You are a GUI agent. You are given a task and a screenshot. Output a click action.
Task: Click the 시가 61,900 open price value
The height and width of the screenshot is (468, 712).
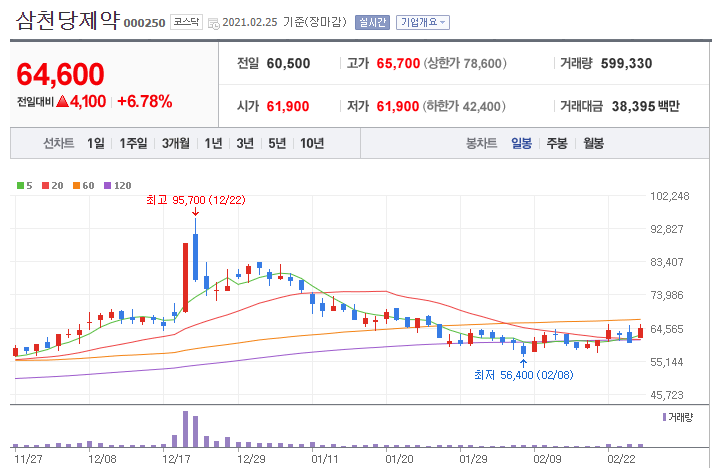click(x=287, y=106)
